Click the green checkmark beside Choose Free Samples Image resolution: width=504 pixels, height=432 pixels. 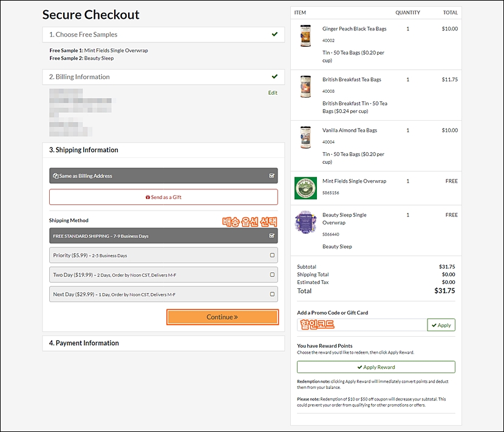(274, 35)
